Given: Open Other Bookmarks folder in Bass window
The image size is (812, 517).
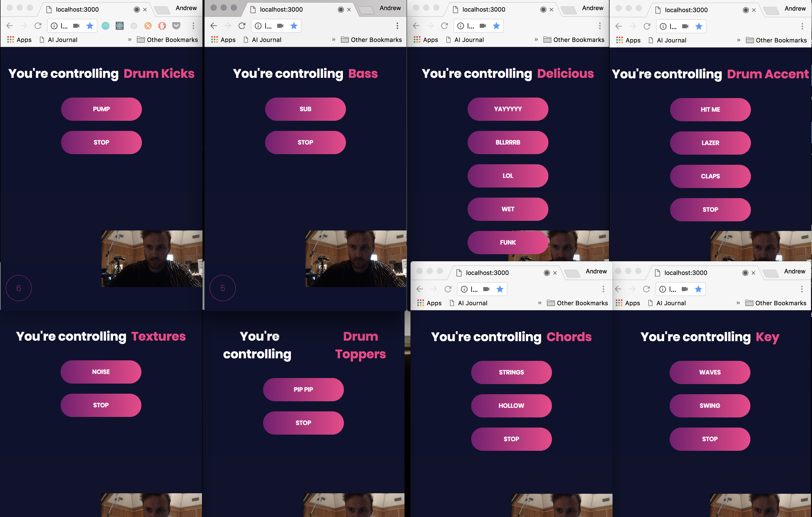Looking at the screenshot, I should tap(371, 40).
